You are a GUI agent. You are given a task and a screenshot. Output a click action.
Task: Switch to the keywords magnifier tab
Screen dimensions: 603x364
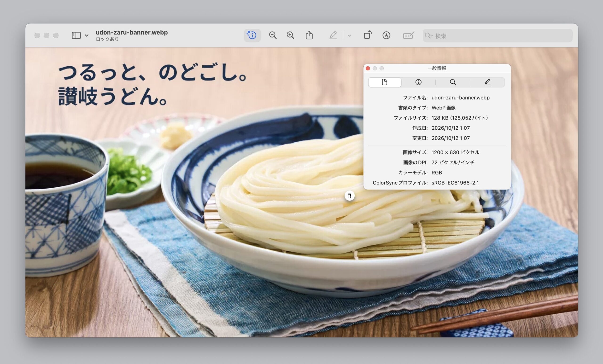(453, 82)
